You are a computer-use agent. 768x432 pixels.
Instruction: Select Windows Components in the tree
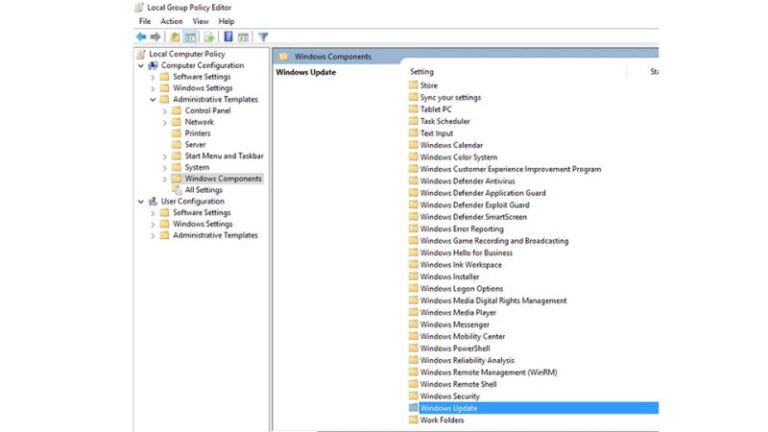(x=223, y=179)
